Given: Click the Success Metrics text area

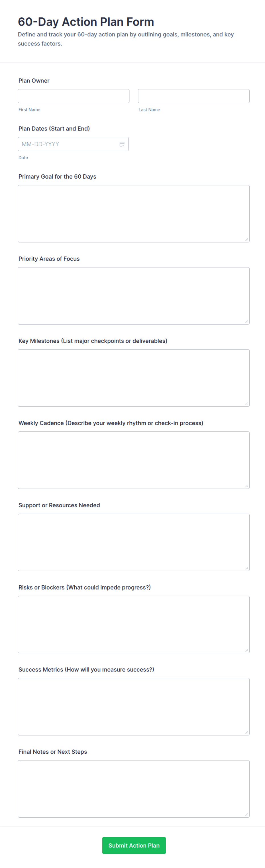Looking at the screenshot, I should click(x=134, y=707).
